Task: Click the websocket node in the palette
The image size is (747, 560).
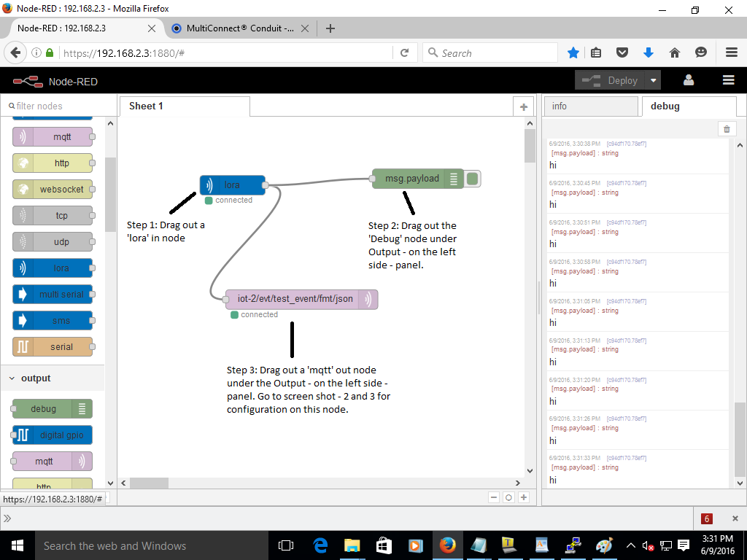Action: click(x=53, y=190)
